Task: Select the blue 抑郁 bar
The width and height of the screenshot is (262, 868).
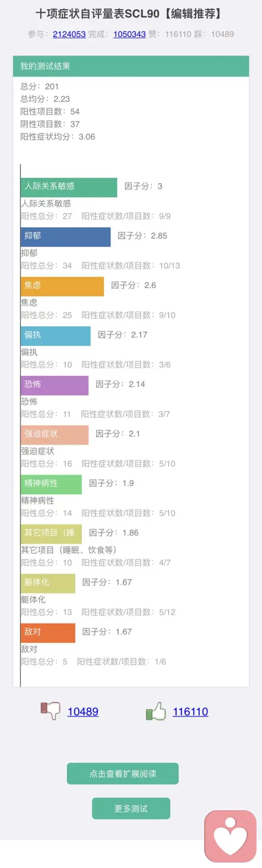Action: tap(65, 236)
